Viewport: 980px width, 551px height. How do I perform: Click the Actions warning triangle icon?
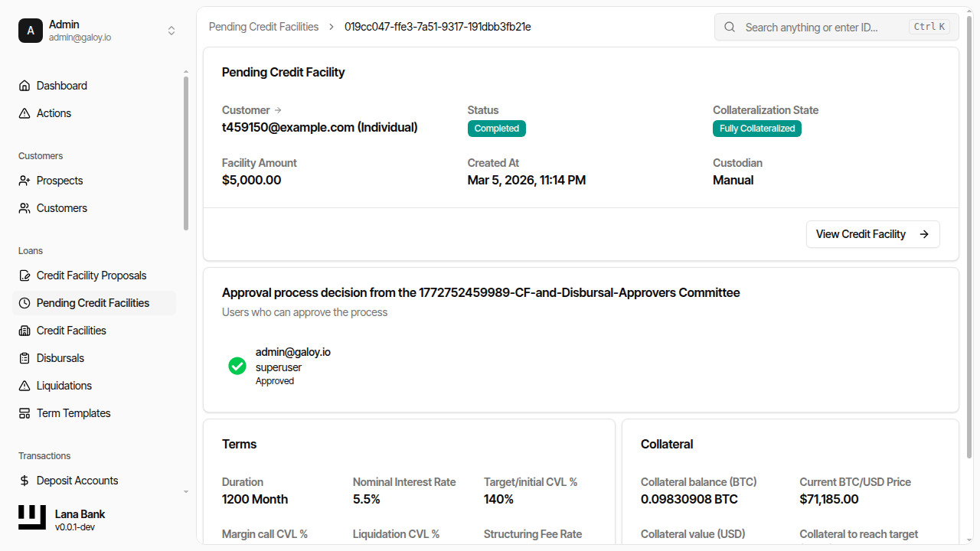(x=24, y=113)
